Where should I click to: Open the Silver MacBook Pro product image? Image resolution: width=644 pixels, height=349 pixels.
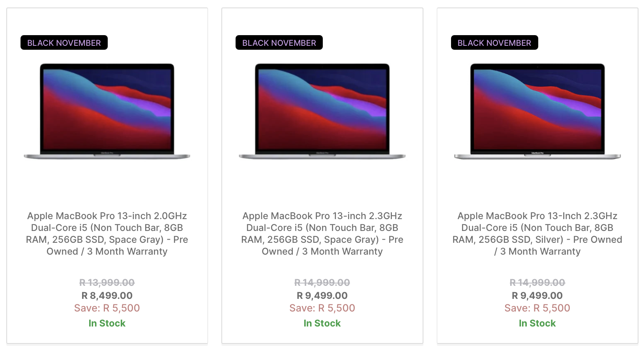tap(537, 111)
